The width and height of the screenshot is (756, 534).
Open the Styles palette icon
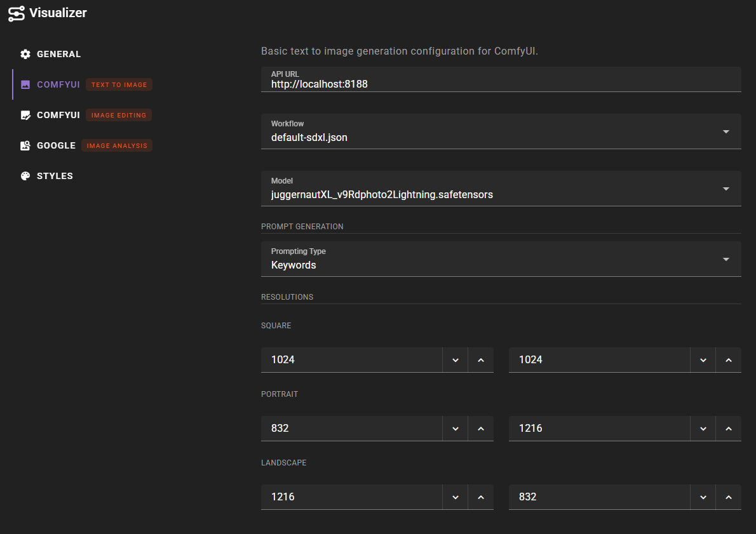25,176
